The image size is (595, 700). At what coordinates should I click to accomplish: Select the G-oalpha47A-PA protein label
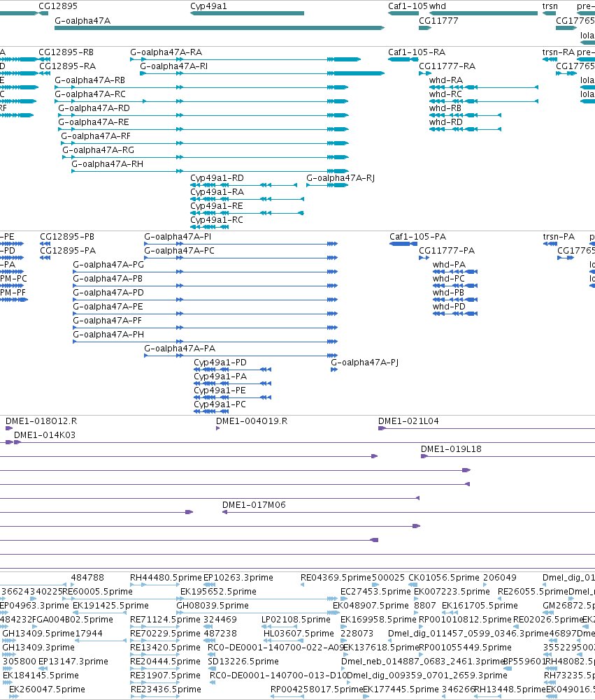pos(180,349)
